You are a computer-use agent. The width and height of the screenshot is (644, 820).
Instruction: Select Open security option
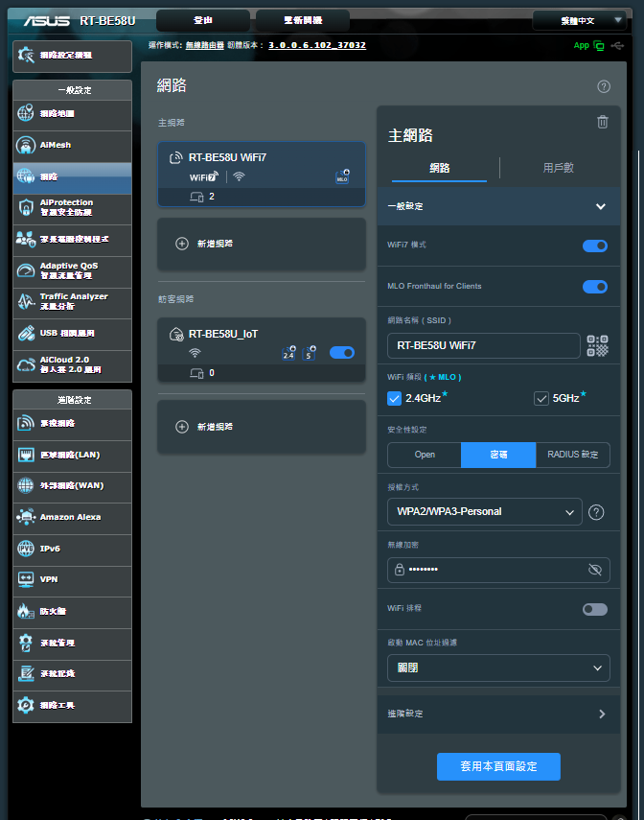pyautogui.click(x=425, y=455)
